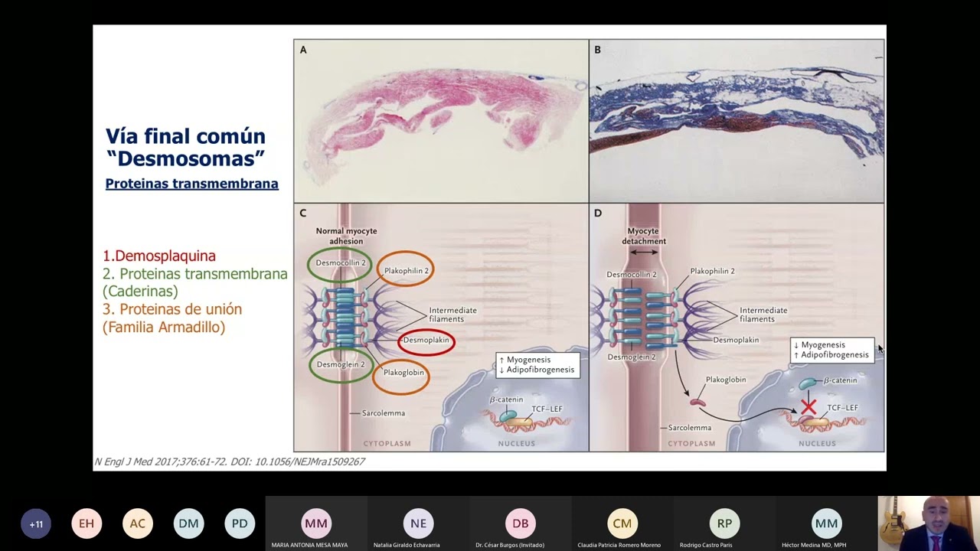Click the red-circled Desmoplakin label in panel C
The width and height of the screenshot is (980, 551).
click(x=426, y=341)
